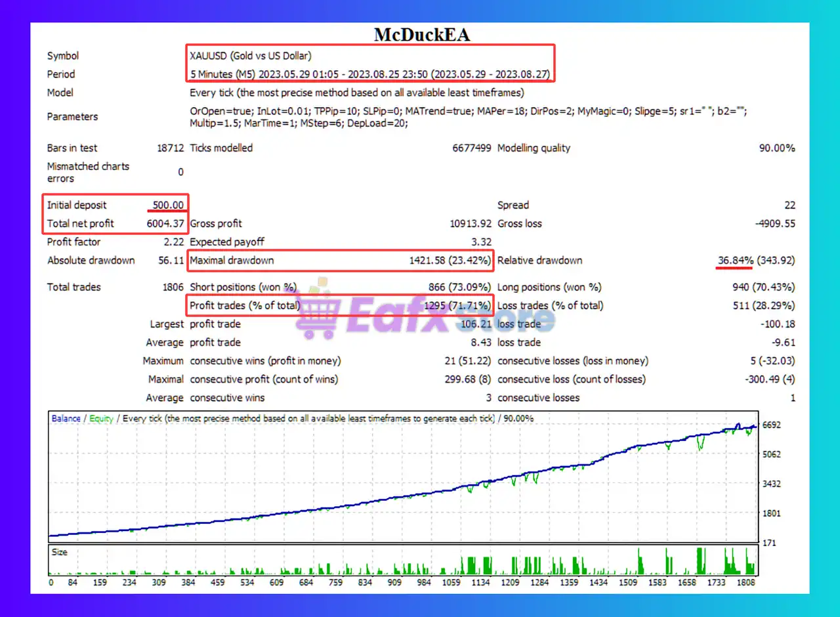
Task: Click the Initial deposit value 500.00
Action: pos(167,205)
